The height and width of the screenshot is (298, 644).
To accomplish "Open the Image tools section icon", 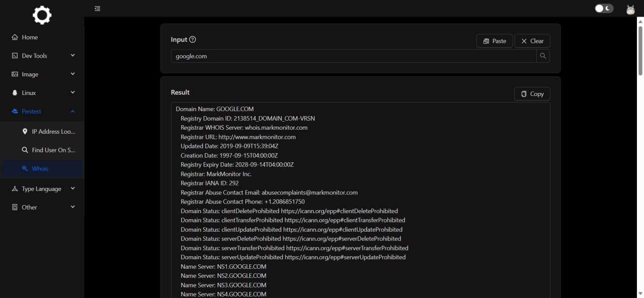I will click(14, 74).
